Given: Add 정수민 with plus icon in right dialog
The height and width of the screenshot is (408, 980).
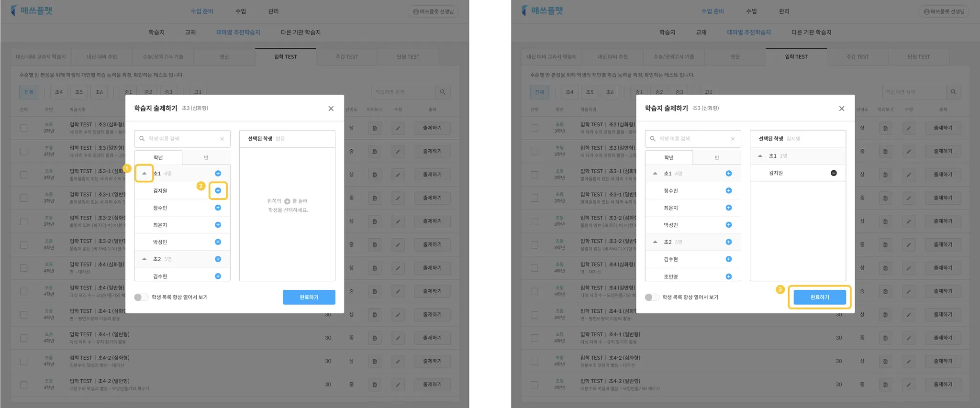Looking at the screenshot, I should (728, 190).
